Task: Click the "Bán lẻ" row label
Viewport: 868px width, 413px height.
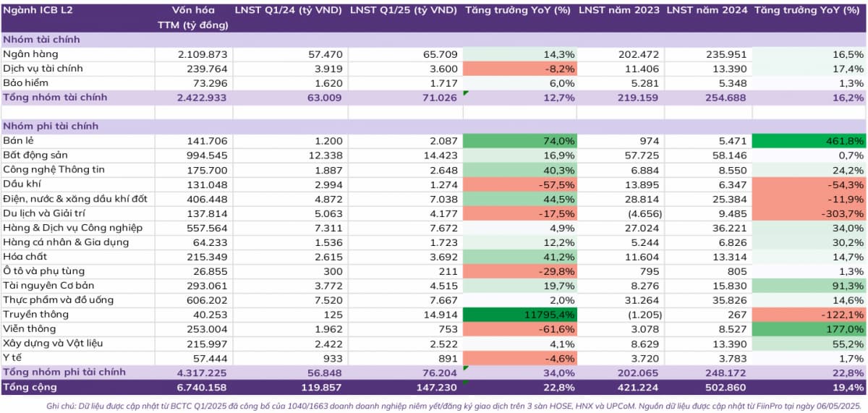Action: 20,141
